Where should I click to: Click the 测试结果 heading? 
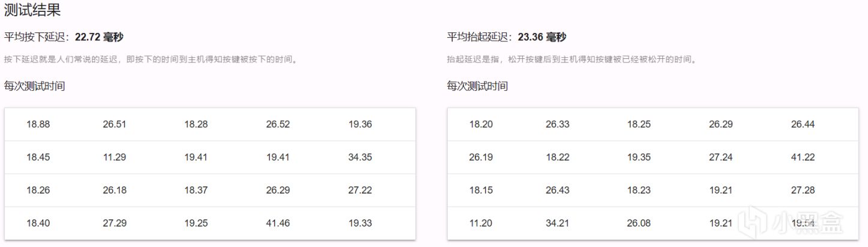click(x=32, y=10)
